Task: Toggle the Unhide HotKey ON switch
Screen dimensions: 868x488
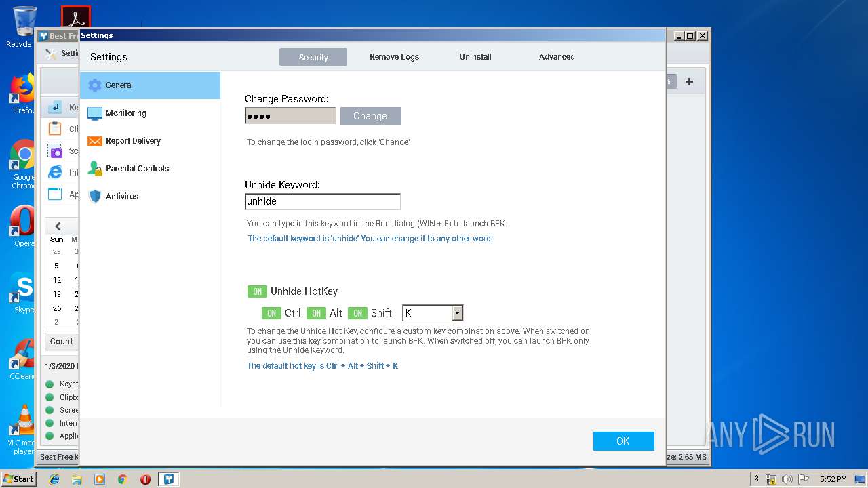Action: 257,291
